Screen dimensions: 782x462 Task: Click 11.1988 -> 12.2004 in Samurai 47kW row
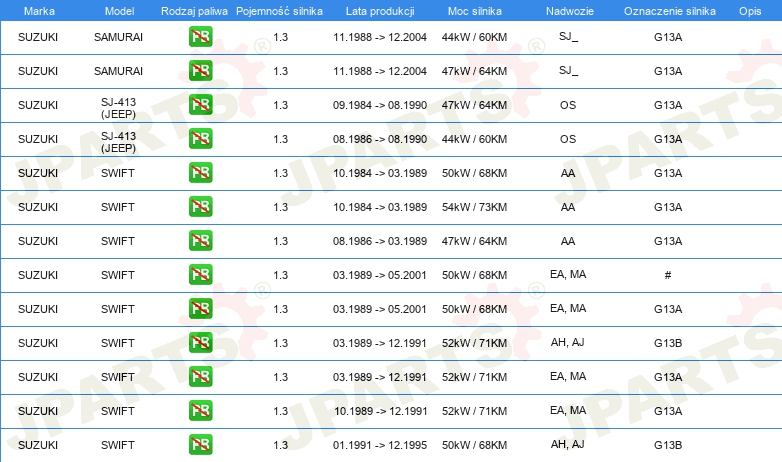[380, 71]
